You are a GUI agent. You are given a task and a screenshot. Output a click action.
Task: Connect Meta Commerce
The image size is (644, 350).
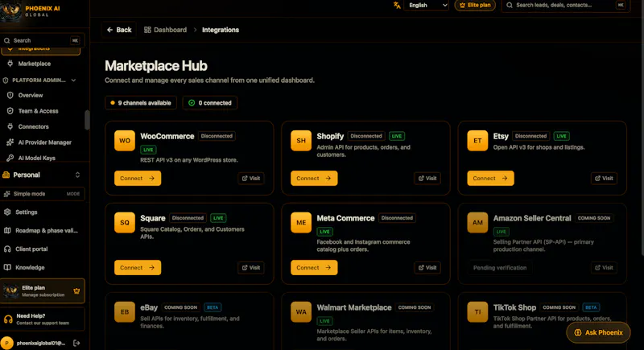pyautogui.click(x=314, y=267)
